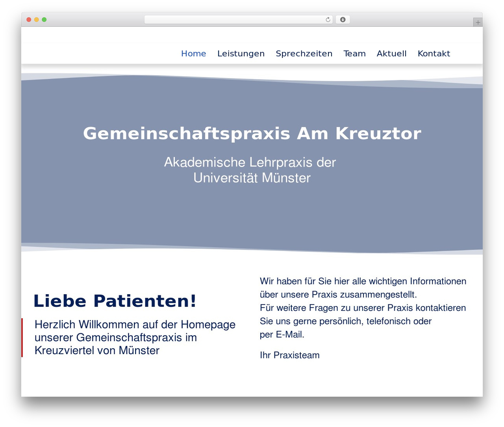Click the 'per E-Mail.' text
504x427 pixels.
[x=282, y=335]
